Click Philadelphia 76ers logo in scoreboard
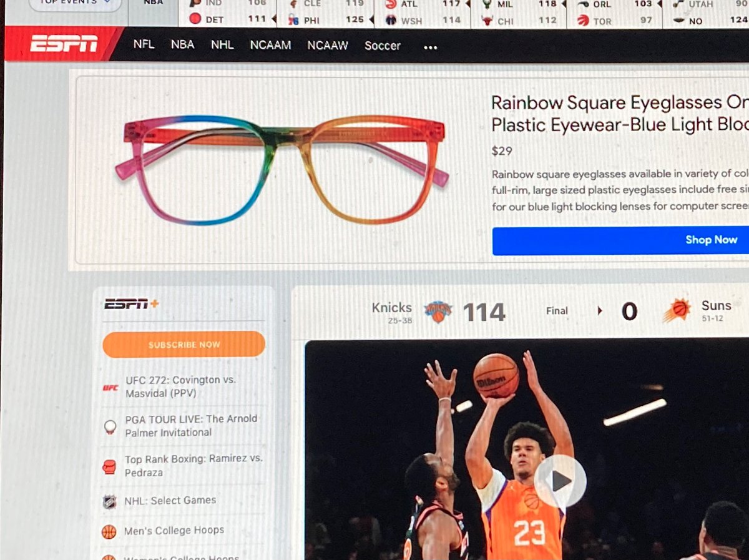 pos(293,20)
